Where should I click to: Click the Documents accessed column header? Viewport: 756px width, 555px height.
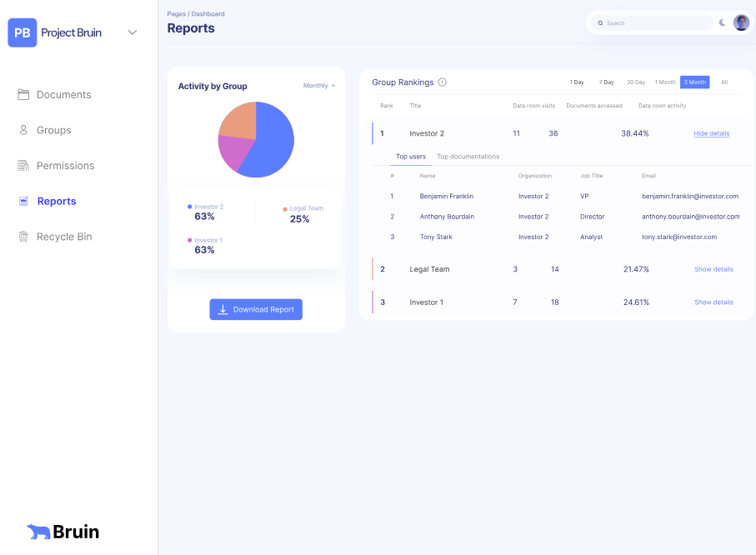tap(594, 106)
